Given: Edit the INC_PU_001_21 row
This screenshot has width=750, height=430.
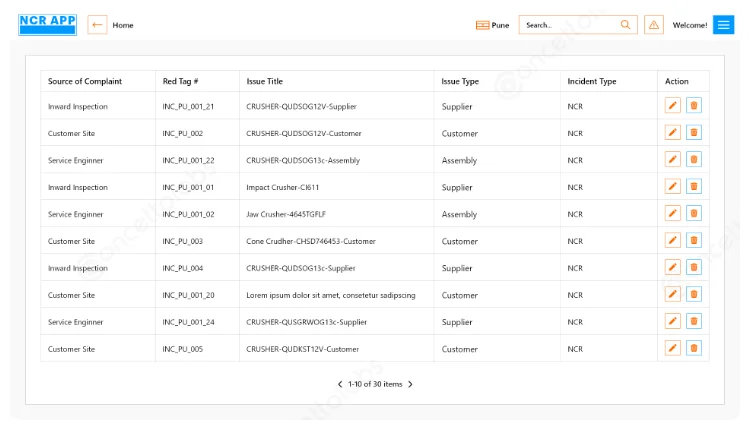Looking at the screenshot, I should [673, 106].
